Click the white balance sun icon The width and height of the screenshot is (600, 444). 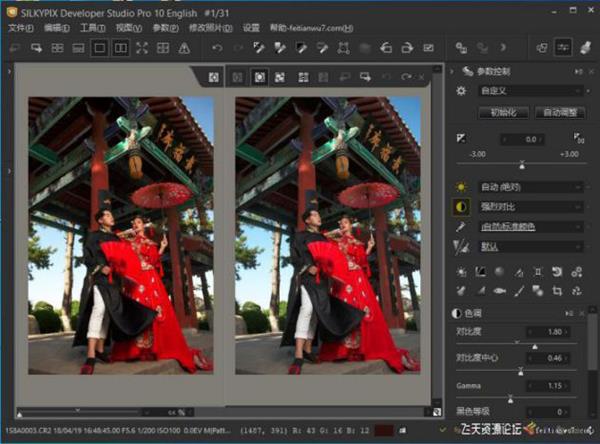pos(461,186)
